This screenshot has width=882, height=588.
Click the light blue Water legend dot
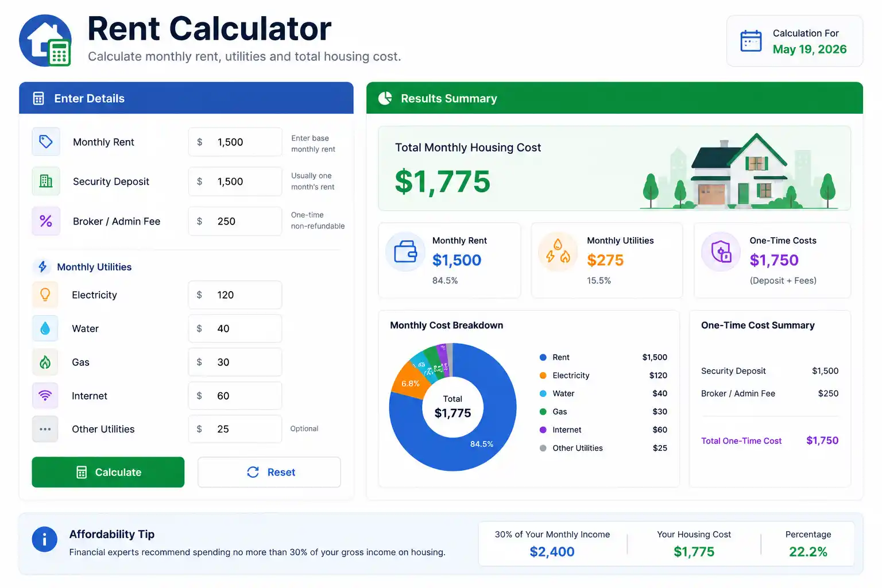point(543,393)
